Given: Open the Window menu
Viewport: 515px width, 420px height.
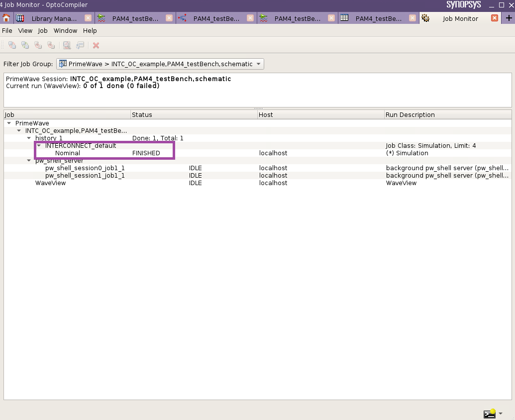Looking at the screenshot, I should [65, 30].
